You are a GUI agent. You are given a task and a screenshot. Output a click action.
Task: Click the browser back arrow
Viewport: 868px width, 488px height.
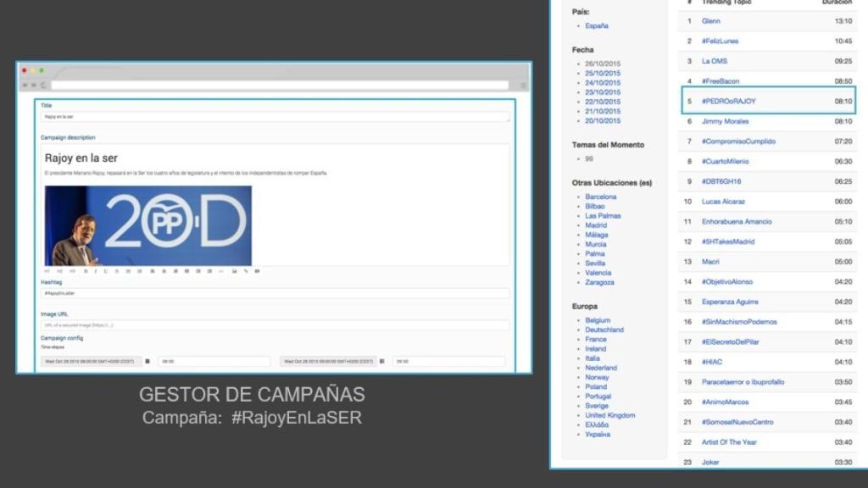pyautogui.click(x=26, y=86)
